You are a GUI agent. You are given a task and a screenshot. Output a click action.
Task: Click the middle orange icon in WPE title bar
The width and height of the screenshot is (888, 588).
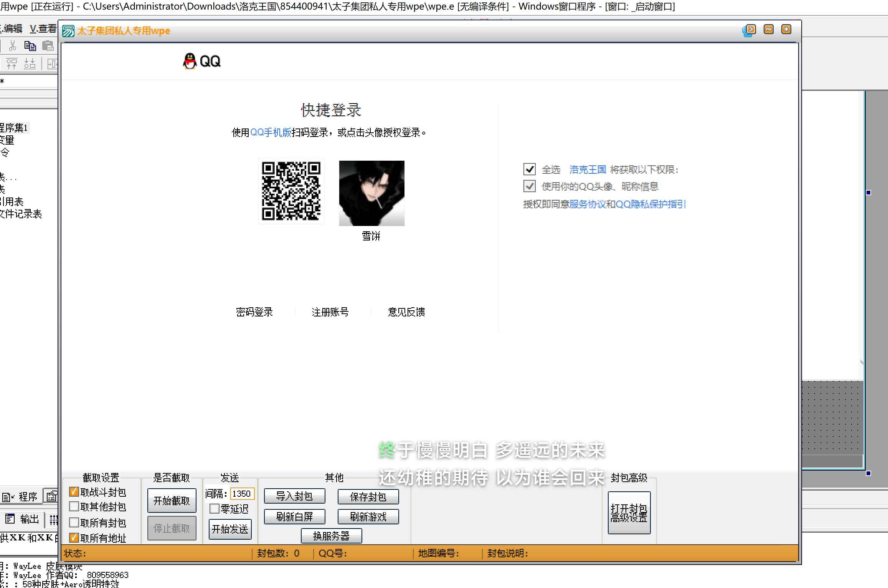click(x=768, y=30)
